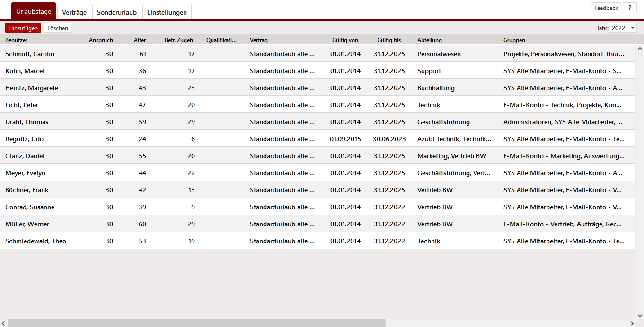Image resolution: width=644 pixels, height=327 pixels.
Task: Switch to the Verträge tab
Action: coord(74,12)
